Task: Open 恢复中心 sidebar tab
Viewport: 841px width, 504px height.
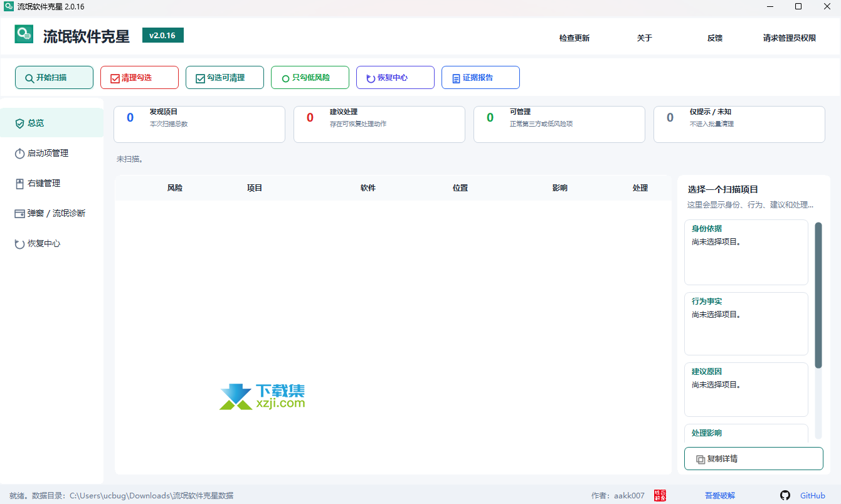Action: [51, 243]
